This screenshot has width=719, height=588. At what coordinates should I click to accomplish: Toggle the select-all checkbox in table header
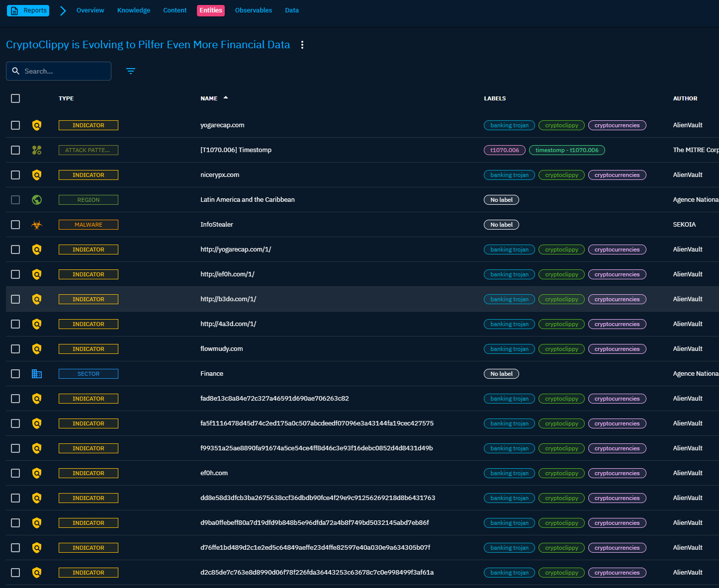coord(15,98)
